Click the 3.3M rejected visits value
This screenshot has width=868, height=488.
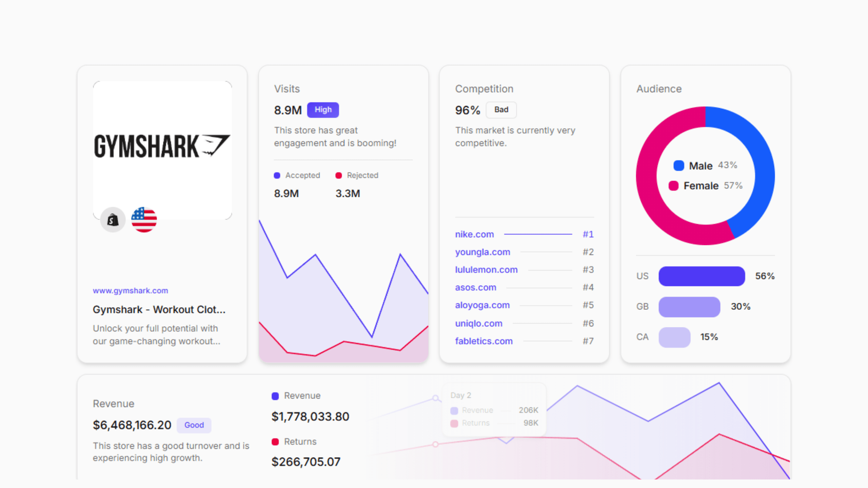coord(348,194)
